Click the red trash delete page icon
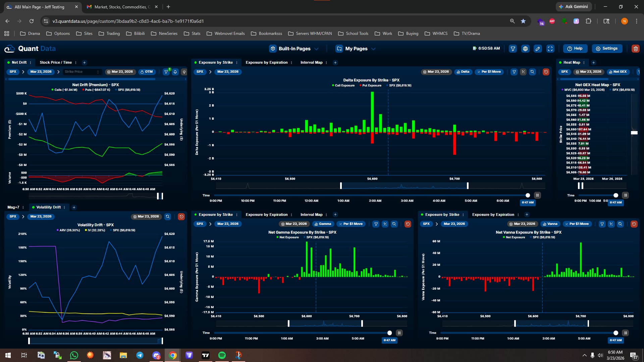The image size is (644, 362). click(635, 49)
